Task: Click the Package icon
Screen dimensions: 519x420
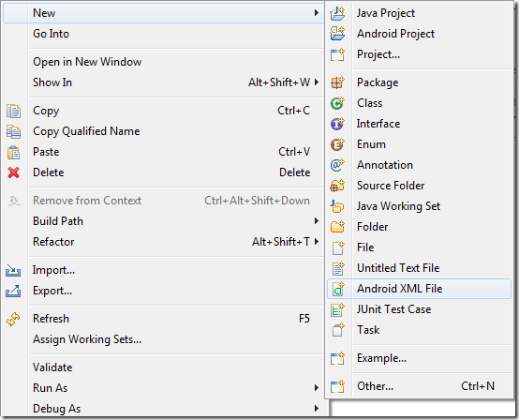Action: point(337,82)
